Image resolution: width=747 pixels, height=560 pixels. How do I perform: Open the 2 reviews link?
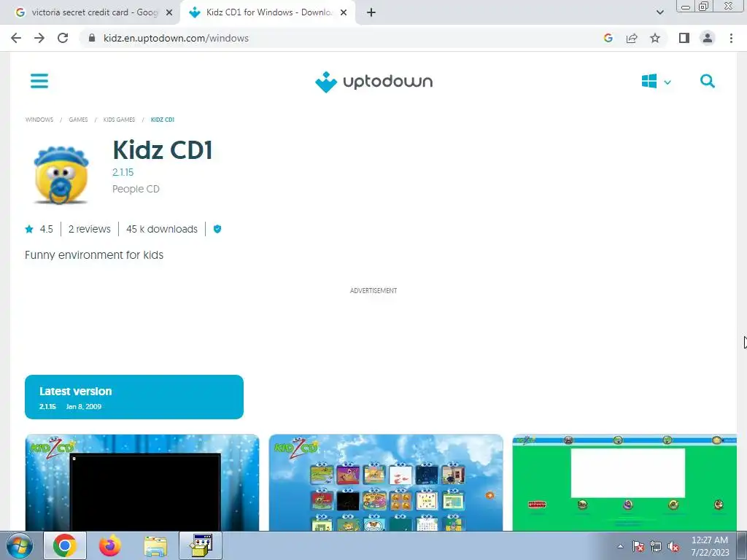(x=90, y=229)
